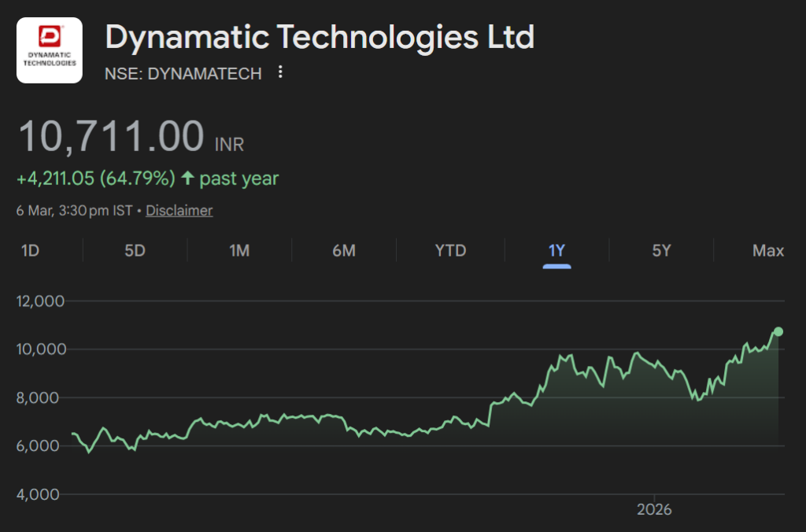Click the company name Dynamatic Technologies Ltd
The image size is (806, 532).
coord(320,36)
